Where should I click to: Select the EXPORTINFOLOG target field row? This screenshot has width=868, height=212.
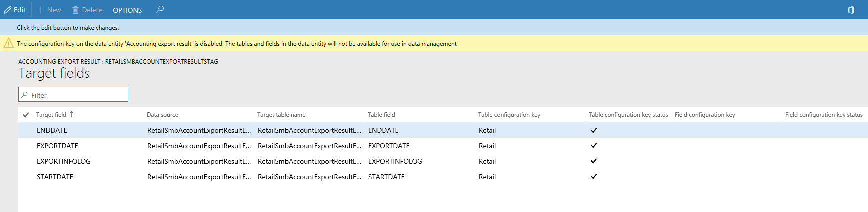click(x=64, y=161)
